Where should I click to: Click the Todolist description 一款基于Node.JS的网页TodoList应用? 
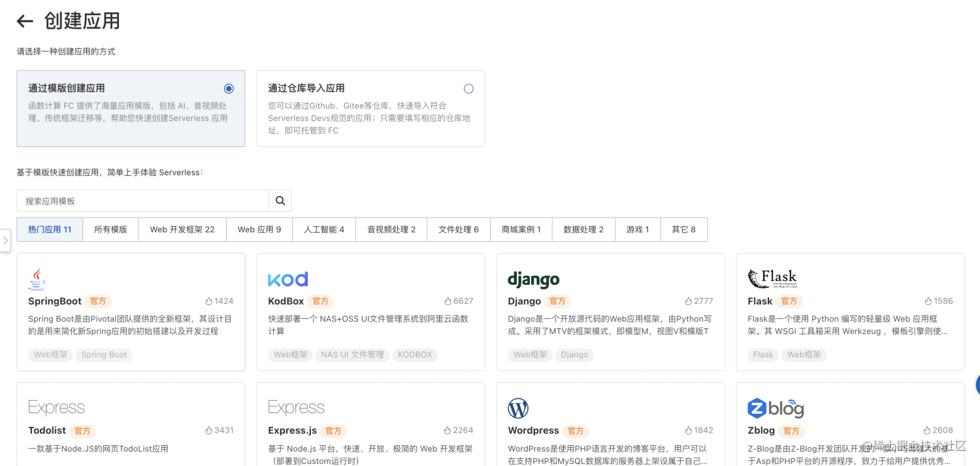click(x=98, y=449)
